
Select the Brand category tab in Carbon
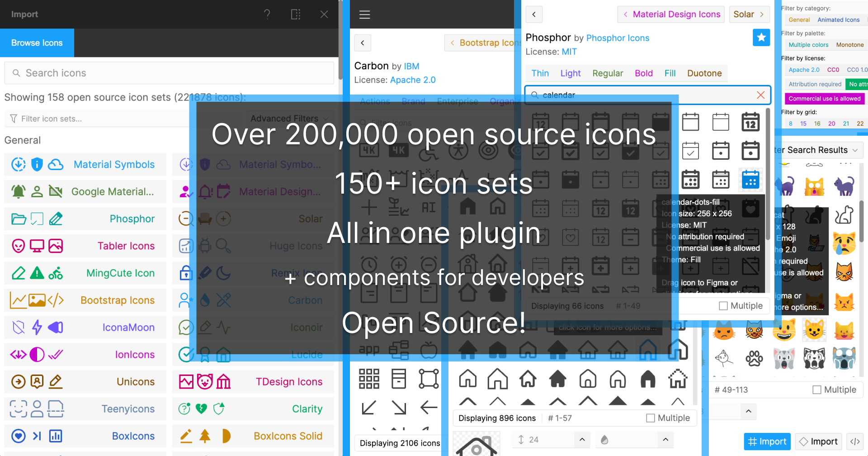tap(413, 101)
